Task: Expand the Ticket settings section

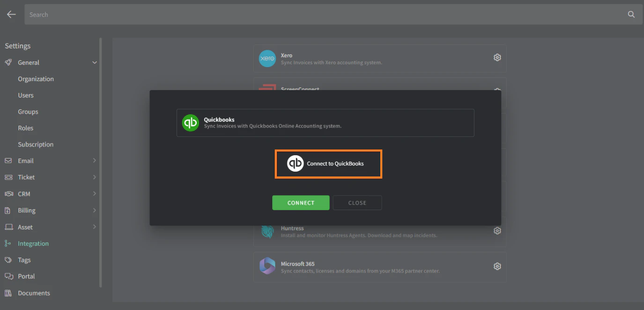Action: coord(95,177)
